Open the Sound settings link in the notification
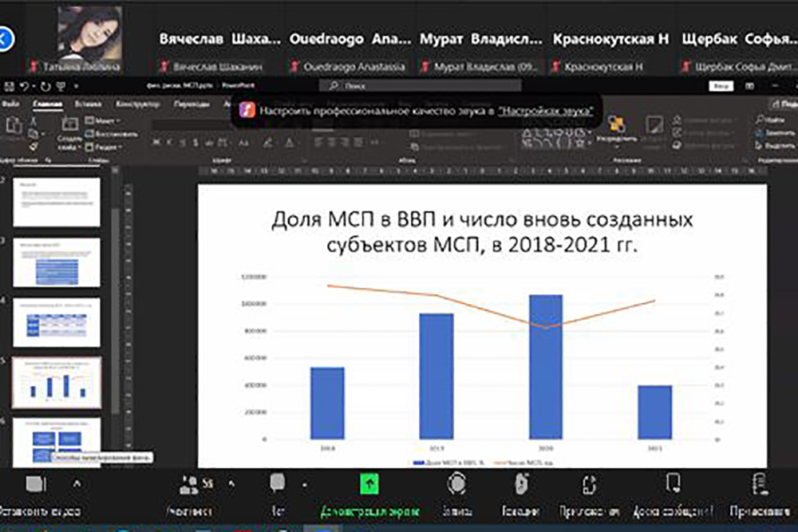The width and height of the screenshot is (798, 532). pos(546,110)
